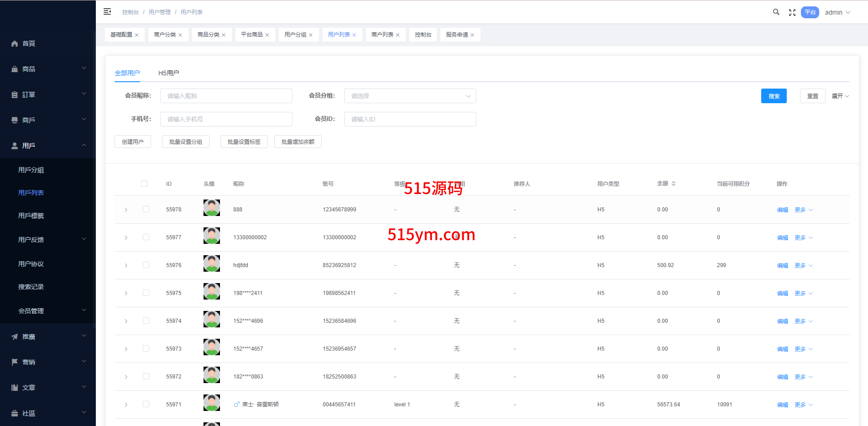Click the 手机号 input field
Viewport: 868px width, 426px height.
(x=226, y=119)
